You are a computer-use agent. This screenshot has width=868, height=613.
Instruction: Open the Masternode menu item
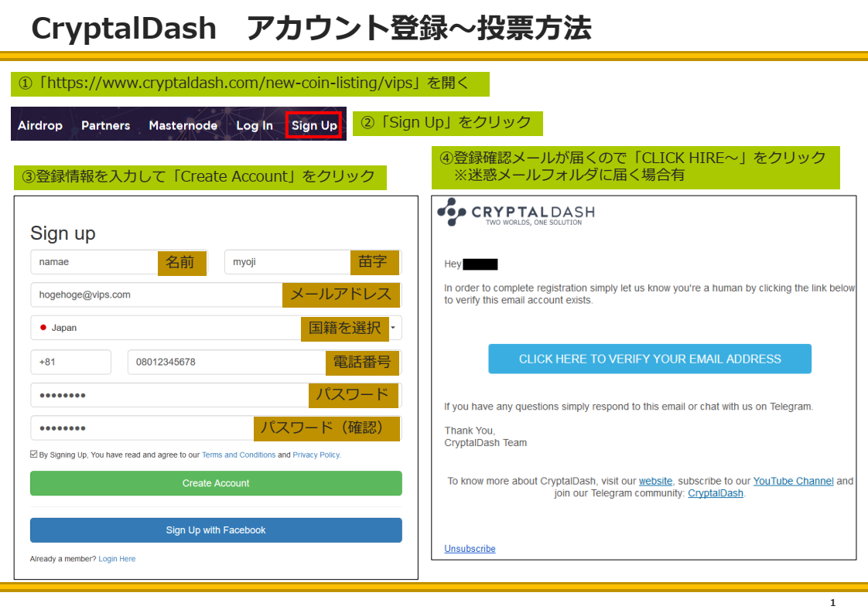point(183,125)
